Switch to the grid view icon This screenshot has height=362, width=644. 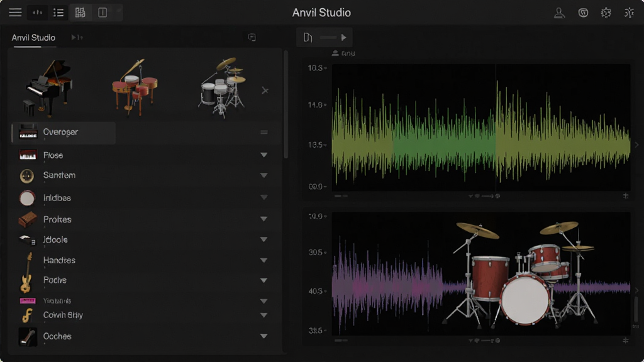(80, 13)
